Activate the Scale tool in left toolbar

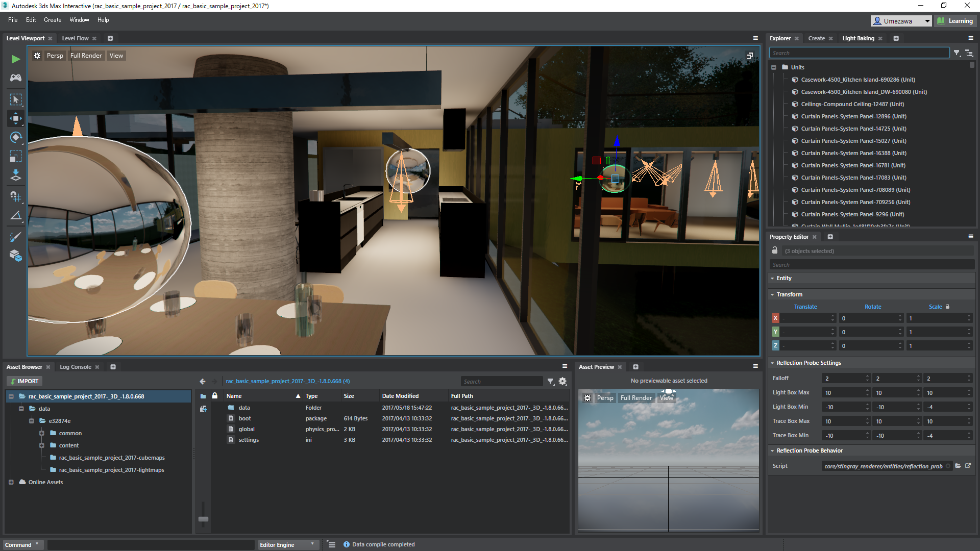click(16, 156)
